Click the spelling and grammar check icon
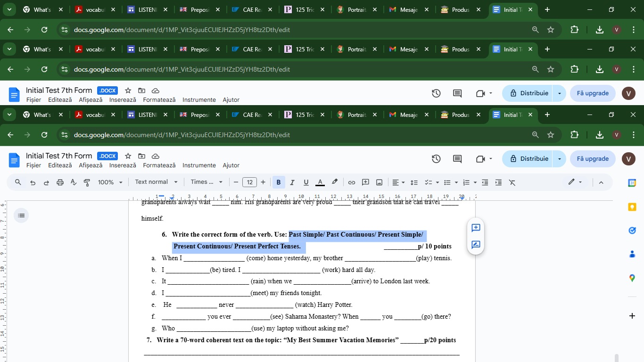Image resolution: width=644 pixels, height=362 pixels. [x=74, y=182]
